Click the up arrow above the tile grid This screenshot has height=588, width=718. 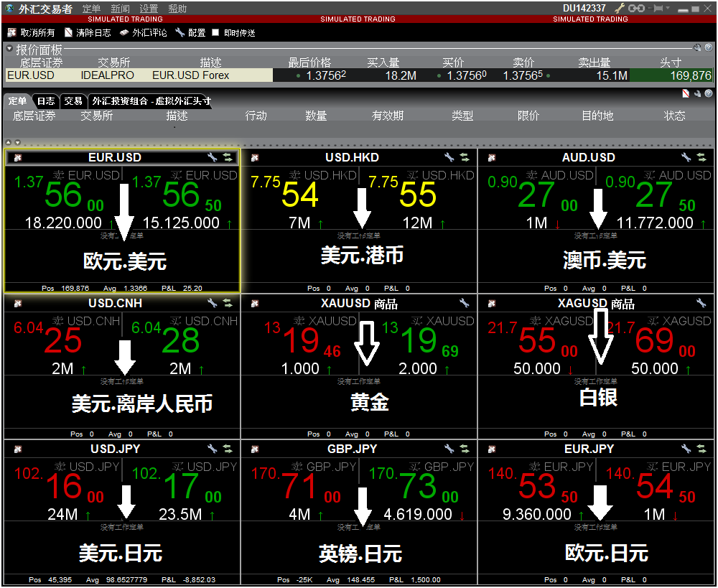coord(9,142)
